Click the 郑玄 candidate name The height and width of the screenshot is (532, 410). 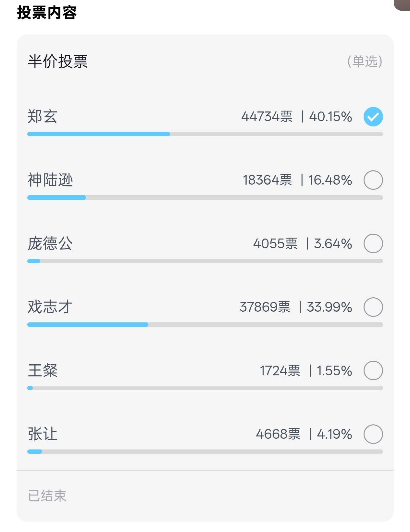point(43,117)
